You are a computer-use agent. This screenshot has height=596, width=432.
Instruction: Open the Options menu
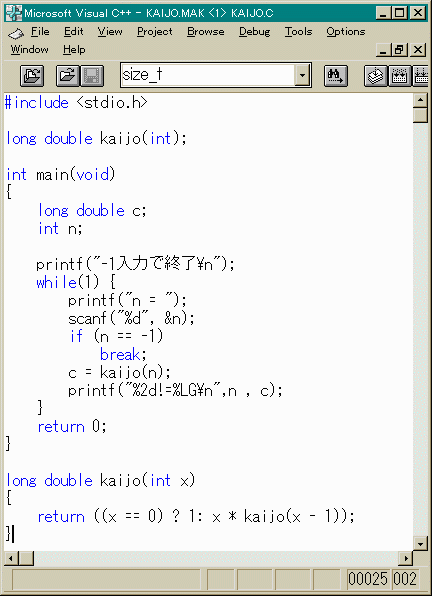346,32
